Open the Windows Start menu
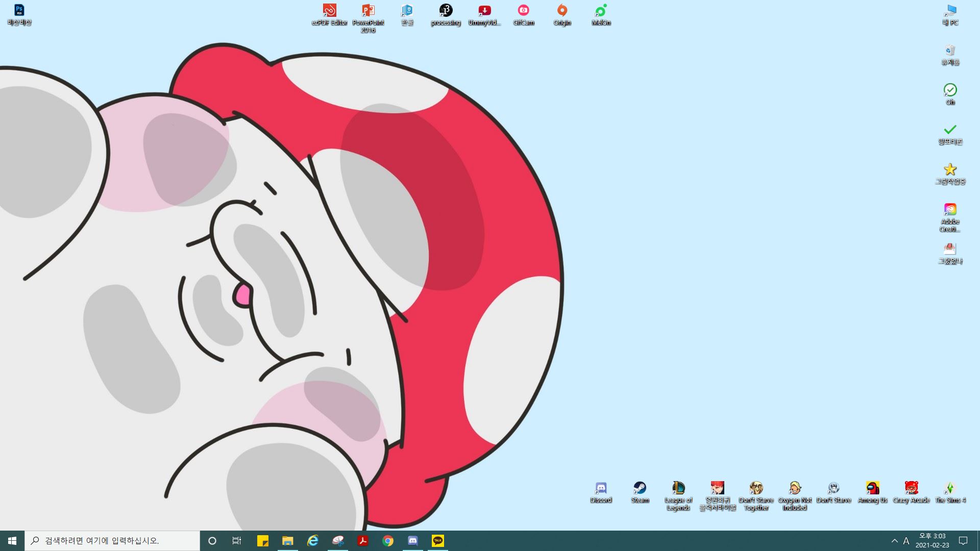980x551 pixels. (12, 541)
